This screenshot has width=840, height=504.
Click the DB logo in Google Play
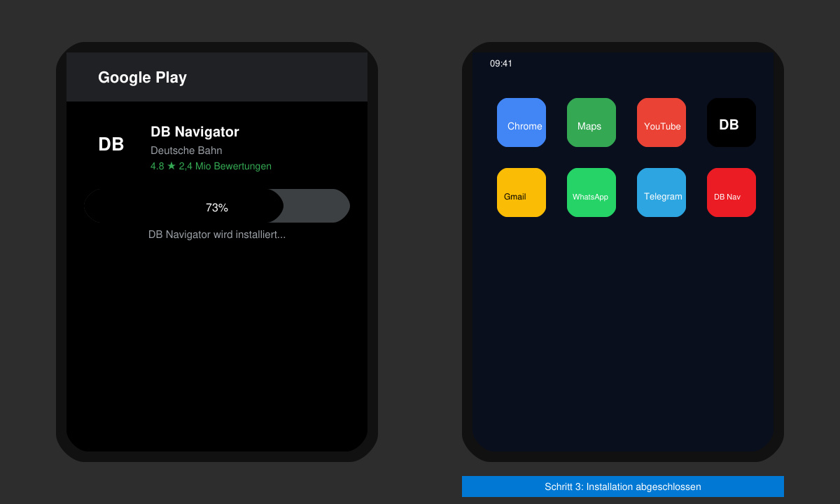[x=111, y=144]
